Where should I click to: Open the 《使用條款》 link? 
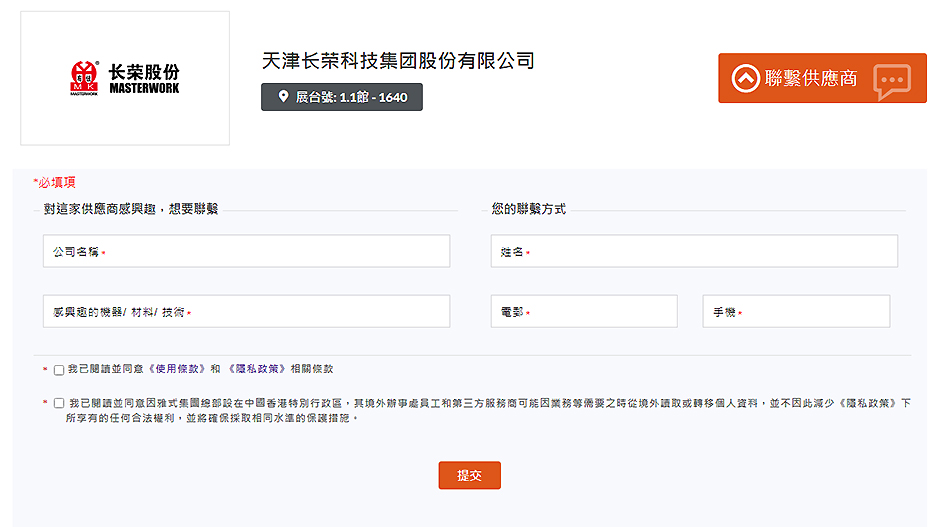point(177,369)
